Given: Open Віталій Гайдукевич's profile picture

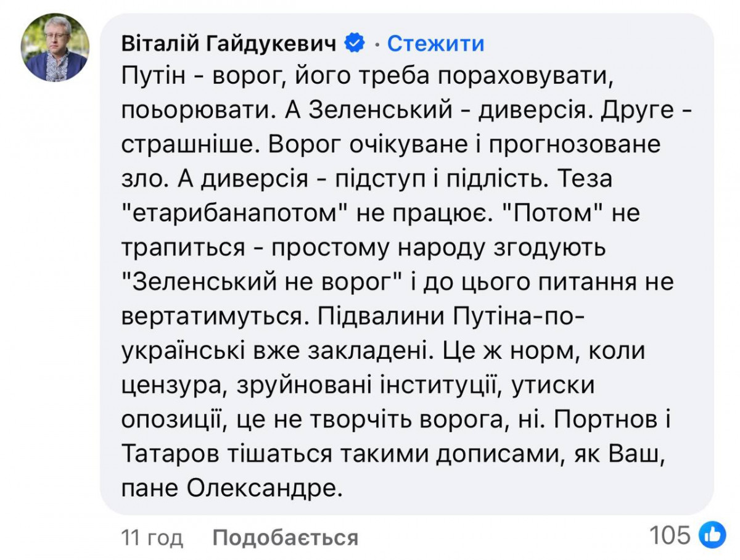Looking at the screenshot, I should coord(56,48).
